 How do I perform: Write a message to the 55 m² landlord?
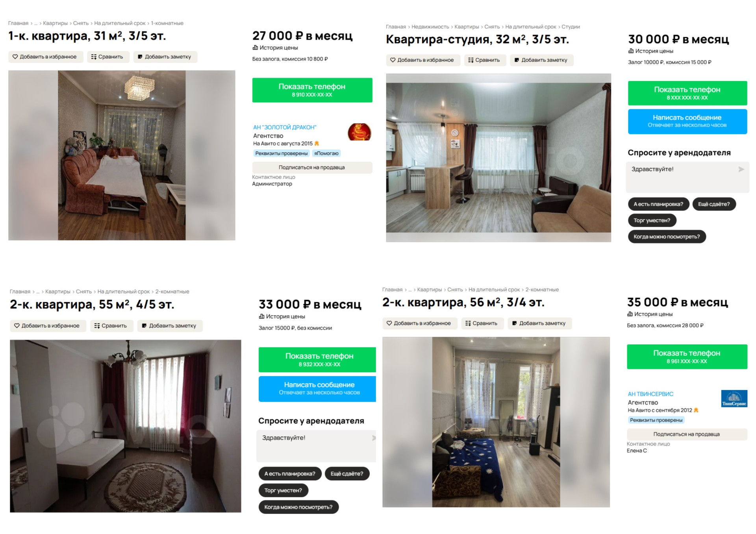[x=317, y=389]
